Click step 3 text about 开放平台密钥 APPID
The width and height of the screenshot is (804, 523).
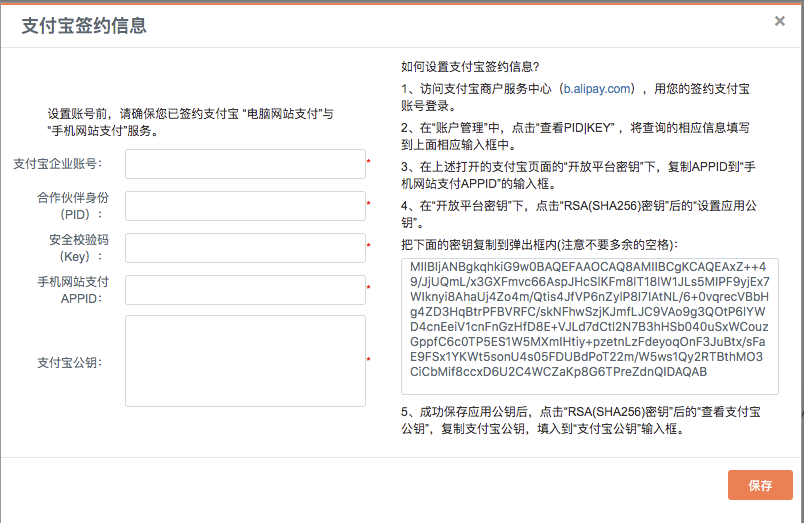(578, 175)
